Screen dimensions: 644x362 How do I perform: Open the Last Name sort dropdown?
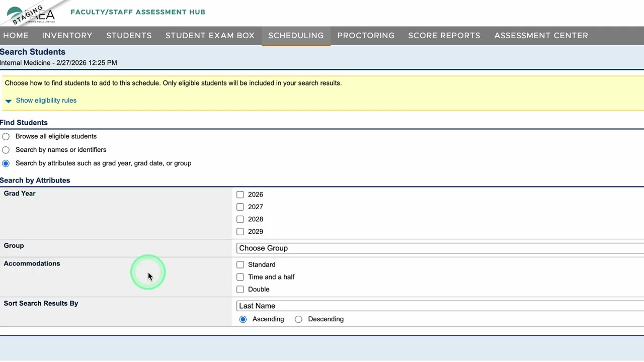(x=440, y=306)
